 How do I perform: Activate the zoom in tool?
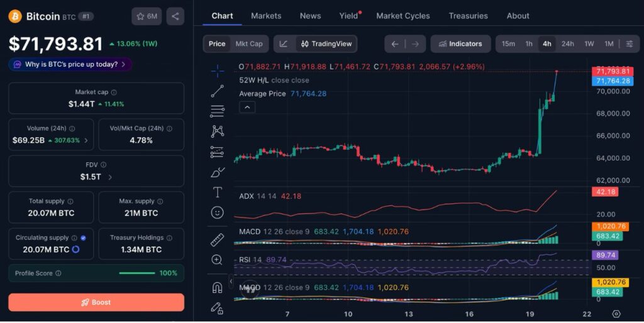(217, 259)
